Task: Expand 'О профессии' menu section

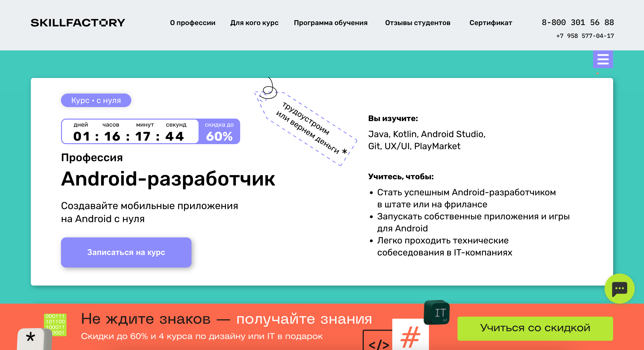Action: point(191,23)
